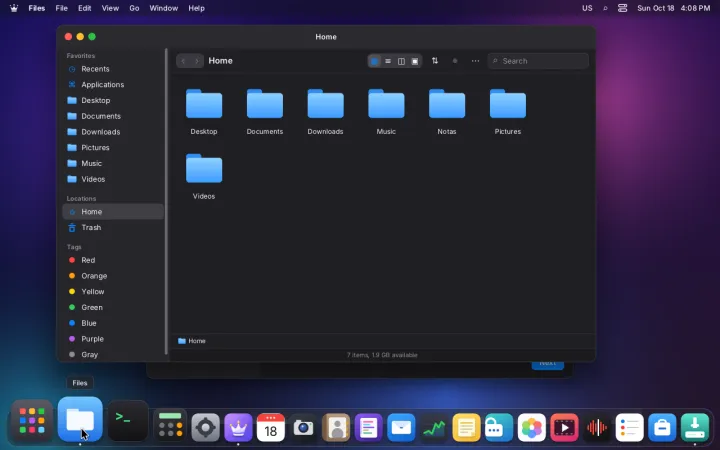Open Applications in the sidebar

point(113,84)
